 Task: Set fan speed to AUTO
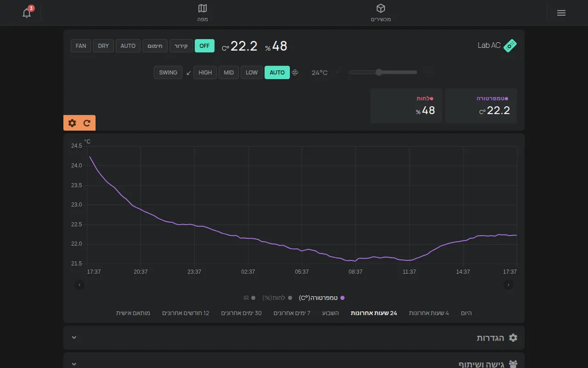point(277,73)
